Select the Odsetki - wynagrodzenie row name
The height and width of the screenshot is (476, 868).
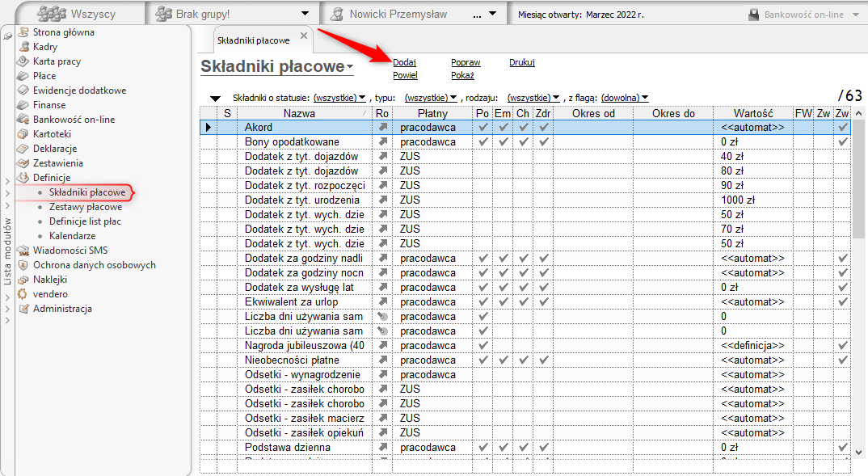(x=302, y=375)
